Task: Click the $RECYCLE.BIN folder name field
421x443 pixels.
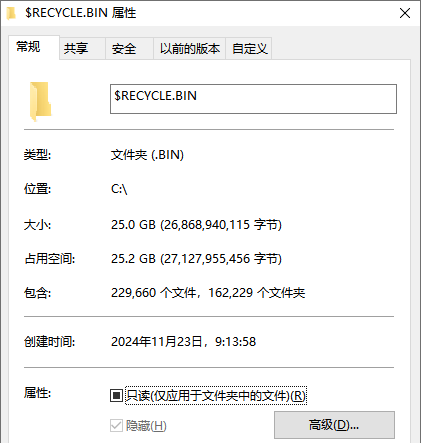Action: click(253, 99)
